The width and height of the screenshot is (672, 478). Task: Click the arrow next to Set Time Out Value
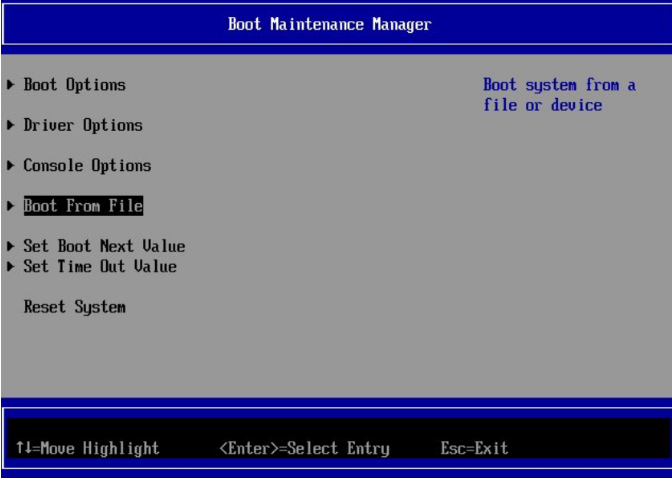click(x=11, y=266)
